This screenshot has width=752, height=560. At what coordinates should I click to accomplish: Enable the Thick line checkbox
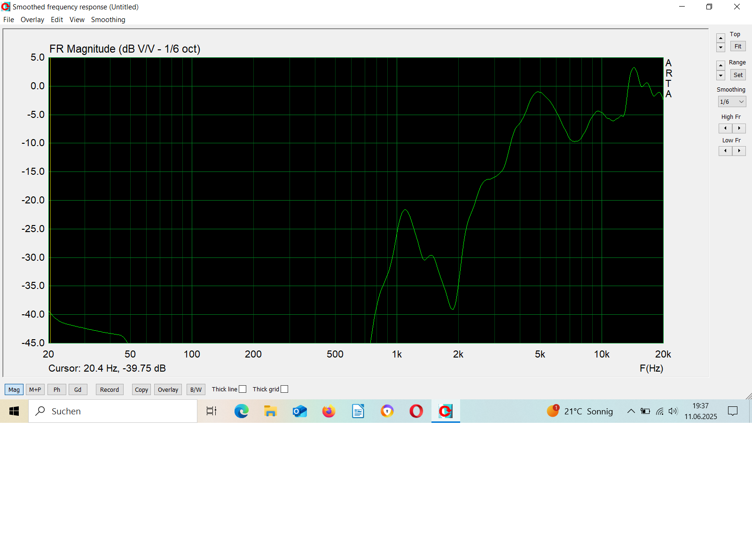pyautogui.click(x=243, y=389)
